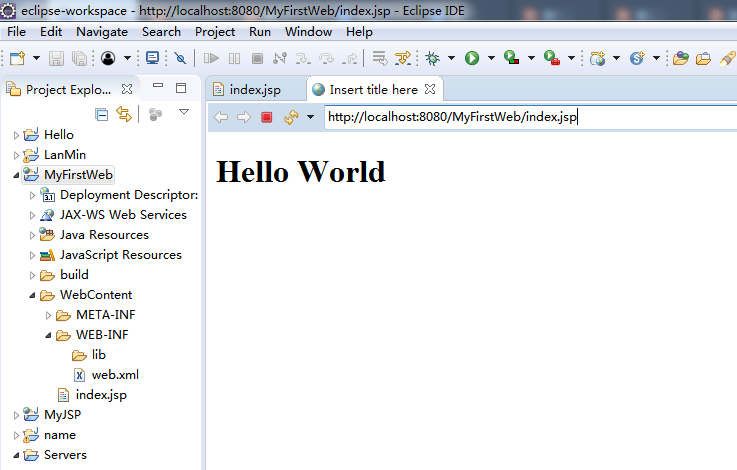Click the Suspend debug icon
Image resolution: width=737 pixels, height=470 pixels.
coord(234,58)
